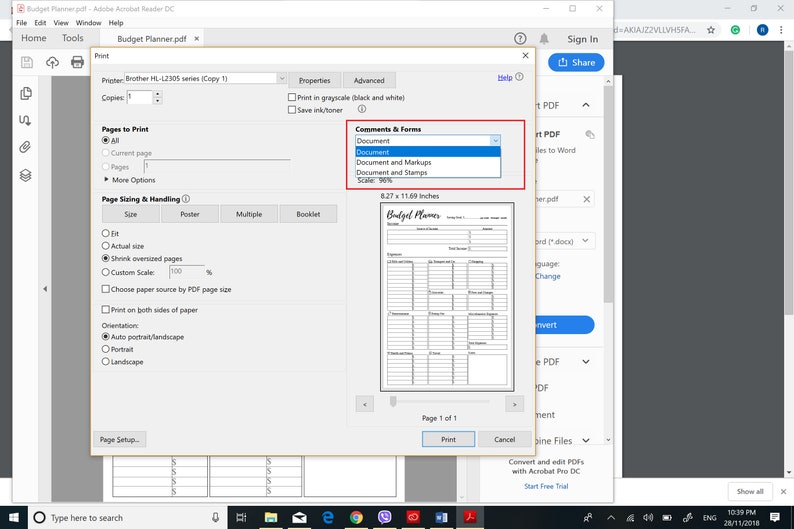Select the Custom Scale radio button
The height and width of the screenshot is (529, 794).
(x=105, y=272)
